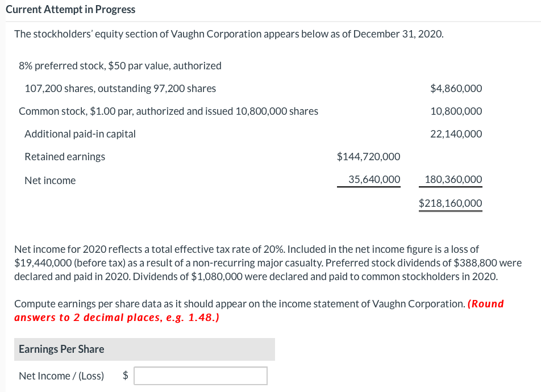
Task: Select the $218,160,000 total equity figure
Action: point(450,203)
